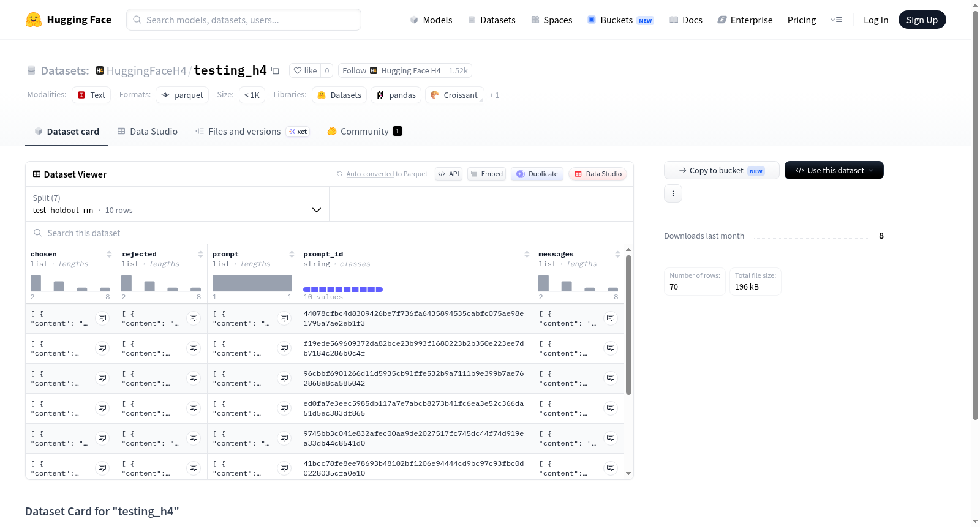Image resolution: width=980 pixels, height=527 pixels.
Task: Click the dataset viewer vertical scrollbar
Action: pos(628,325)
